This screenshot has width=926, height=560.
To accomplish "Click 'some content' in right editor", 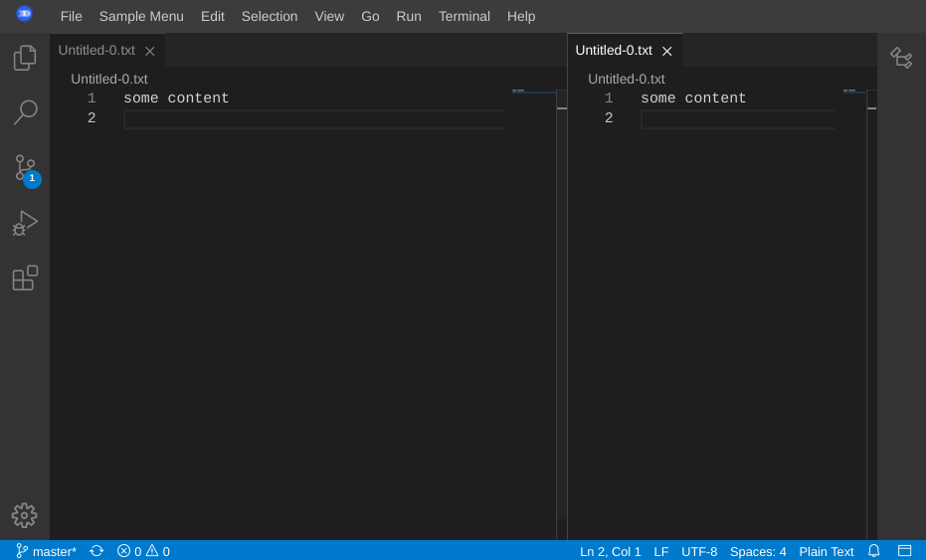I will pyautogui.click(x=693, y=98).
